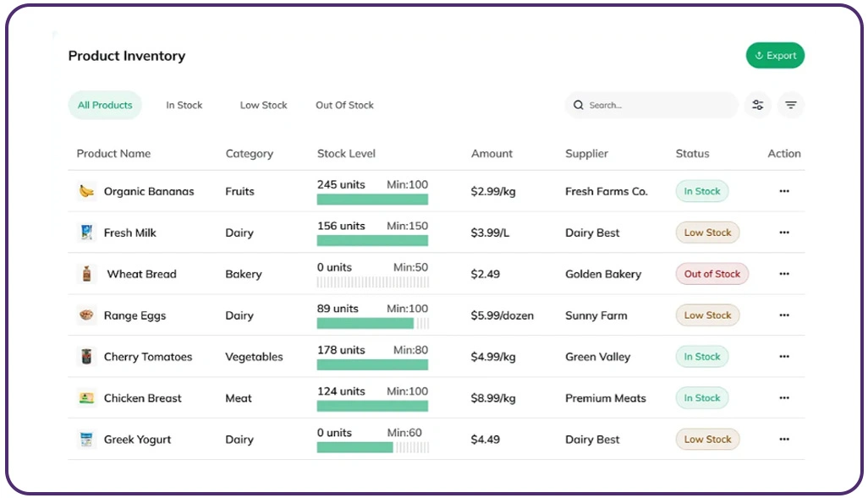The height and width of the screenshot is (498, 868).
Task: Select the Organic Bananas product name
Action: click(x=149, y=191)
